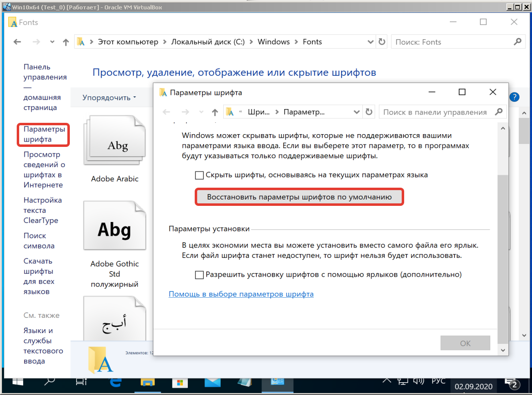Refresh the Fonts folder address bar
Screen dimensions: 532x395
point(382,42)
